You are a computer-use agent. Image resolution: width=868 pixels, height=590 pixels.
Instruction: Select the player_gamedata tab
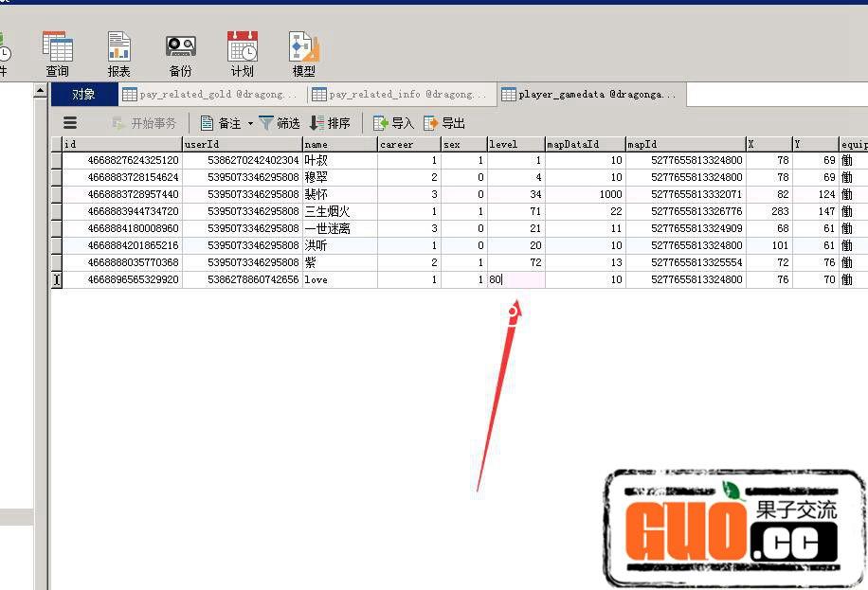coord(589,95)
